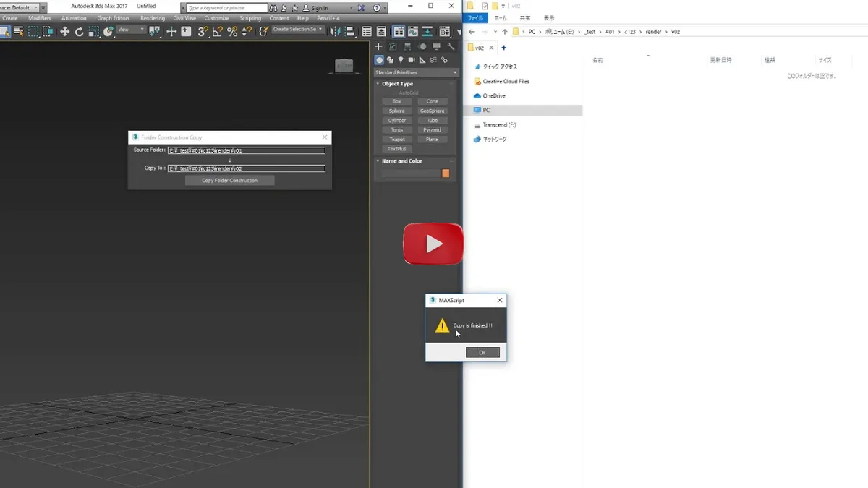Image resolution: width=868 pixels, height=488 pixels.
Task: Add a new tab in File Explorer
Action: 504,48
